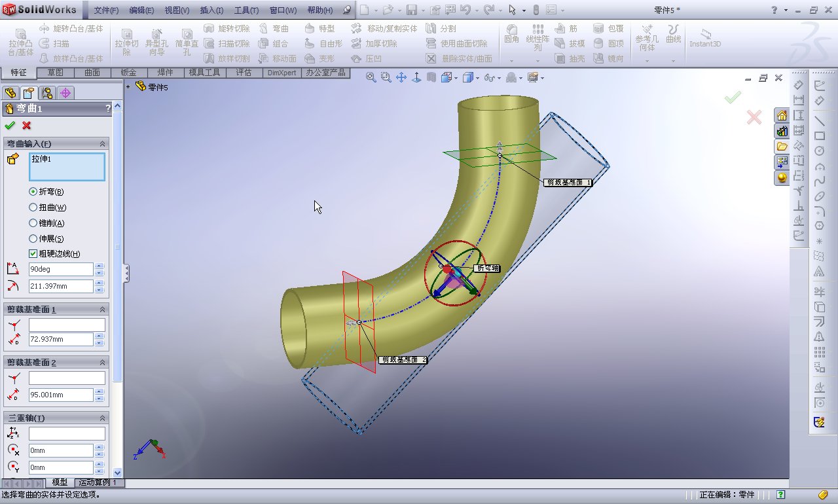
Task: Click the Select cursor tool icon
Action: [x=513, y=10]
